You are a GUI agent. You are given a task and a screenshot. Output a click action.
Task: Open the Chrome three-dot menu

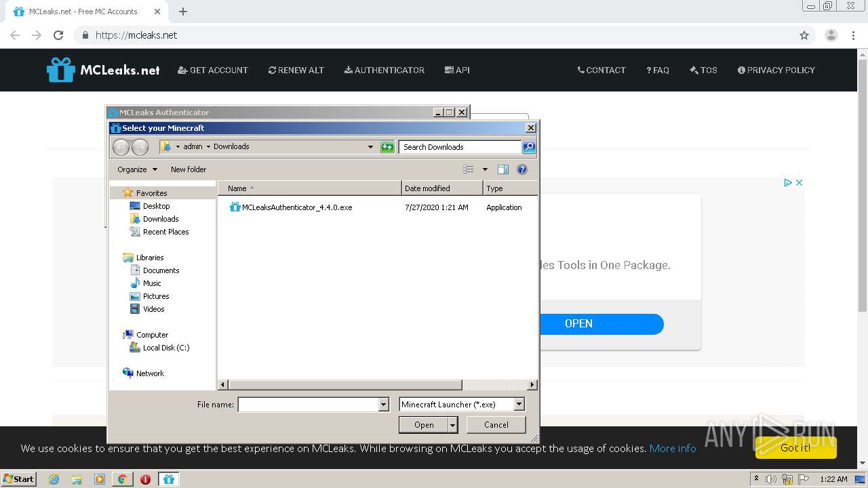click(853, 35)
